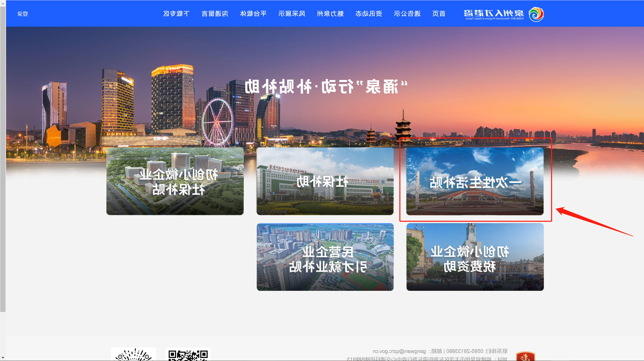
Task: Click the scrollbar up arrow
Action: click(3, 3)
